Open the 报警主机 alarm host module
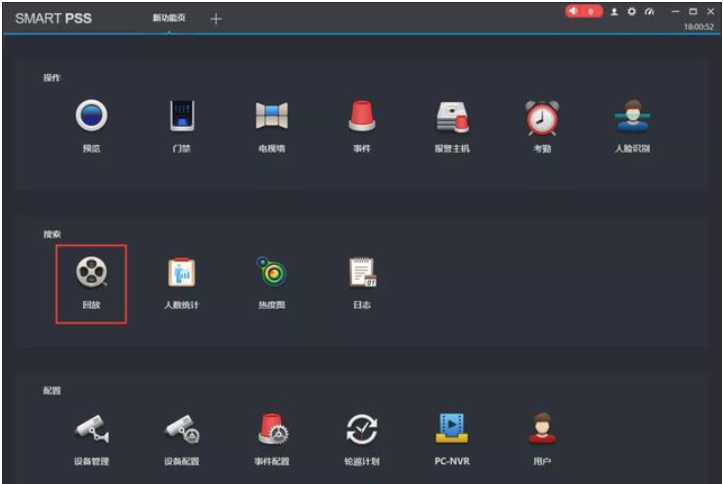The width and height of the screenshot is (723, 484). pyautogui.click(x=452, y=118)
